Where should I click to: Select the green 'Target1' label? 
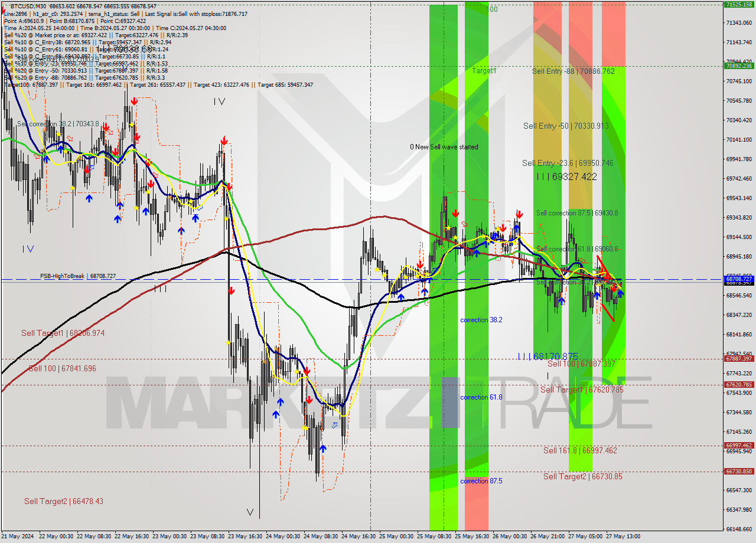484,70
